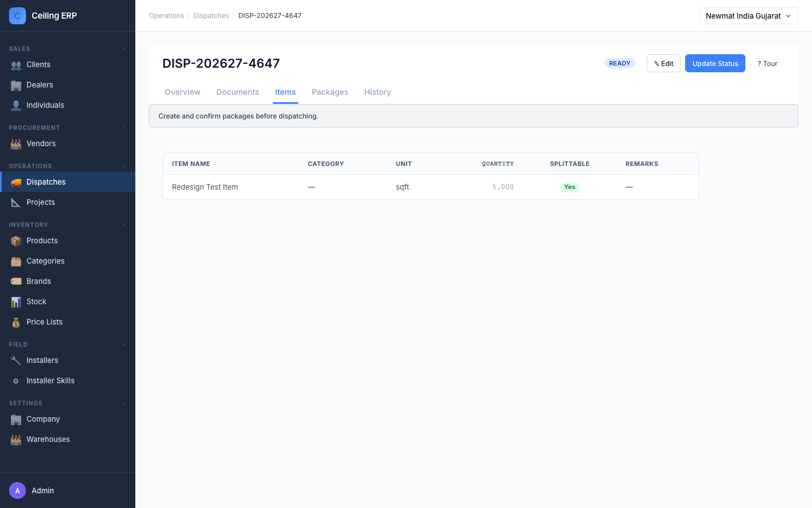The width and height of the screenshot is (812, 508).
Task: Click the Unit column header
Action: 404,164
